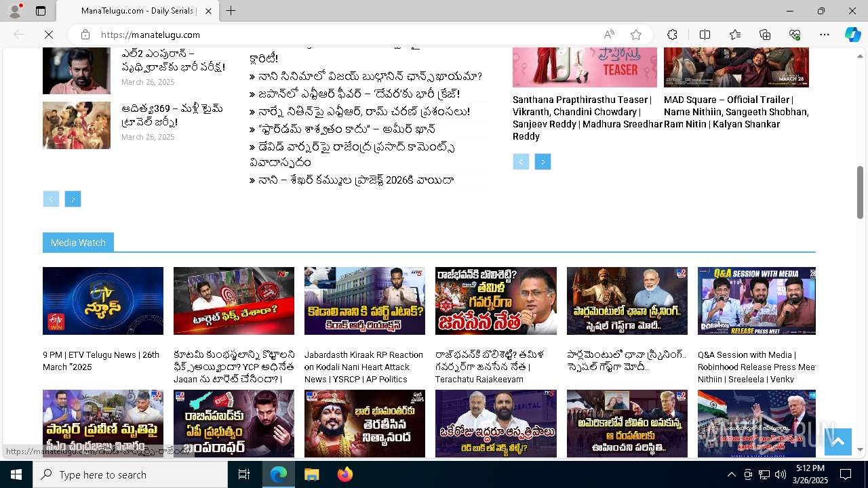868x488 pixels.
Task: Open Jabardasth Kiraak RP Reaction title
Action: pos(364,367)
